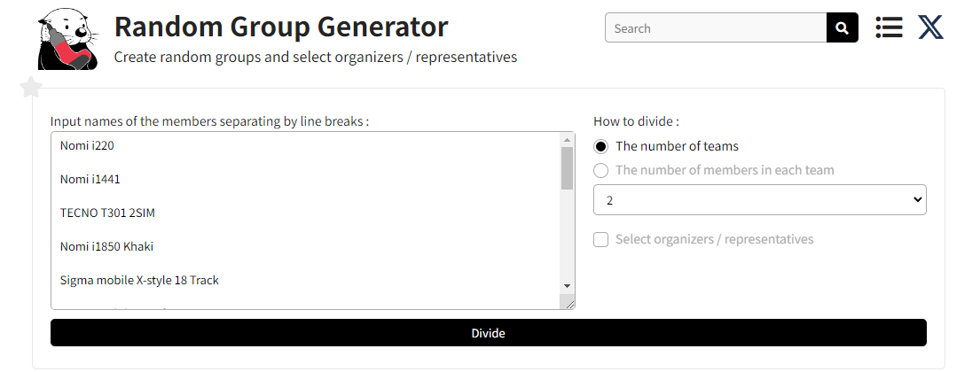980x372 pixels.
Task: Open the X (Twitter) link icon
Action: (930, 27)
